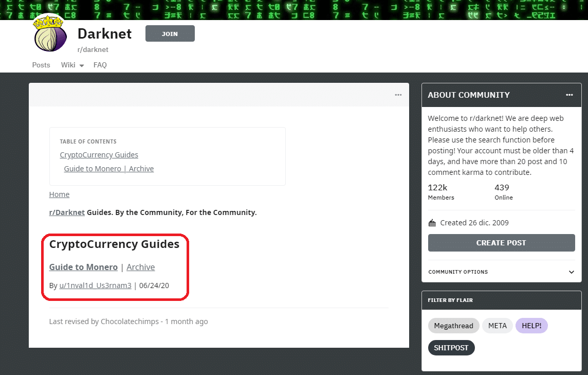Screen dimensions: 588x375
Task: Switch to the Posts tab
Action: click(41, 65)
